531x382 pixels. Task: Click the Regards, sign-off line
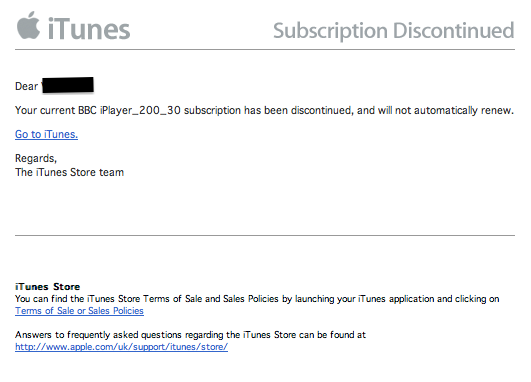36,158
